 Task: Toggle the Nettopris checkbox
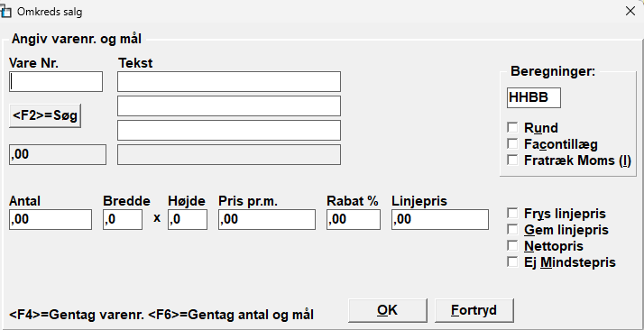coord(512,245)
